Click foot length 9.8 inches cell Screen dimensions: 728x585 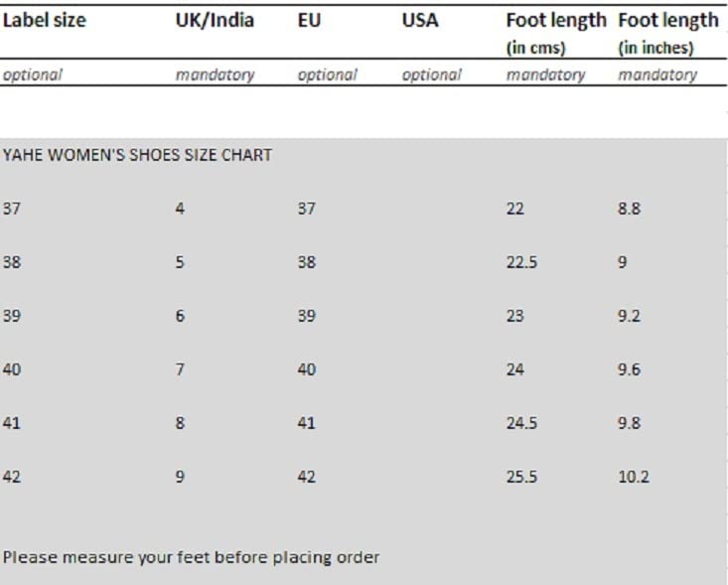629,423
